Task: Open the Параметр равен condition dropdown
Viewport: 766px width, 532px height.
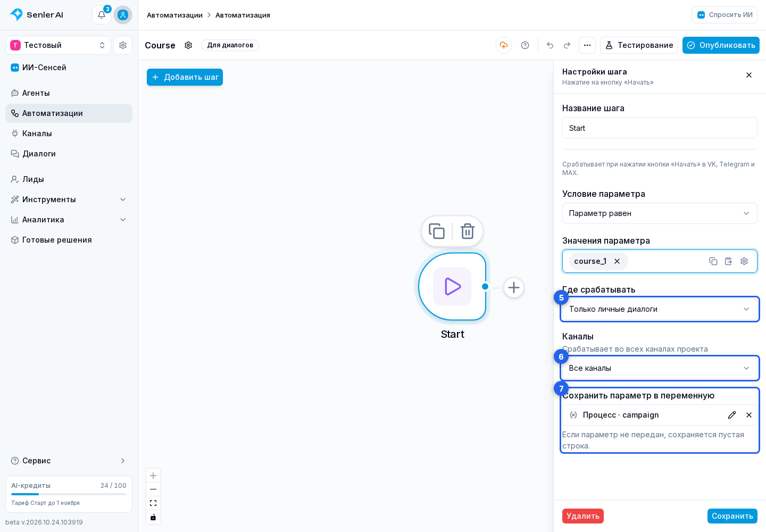Action: pyautogui.click(x=660, y=213)
